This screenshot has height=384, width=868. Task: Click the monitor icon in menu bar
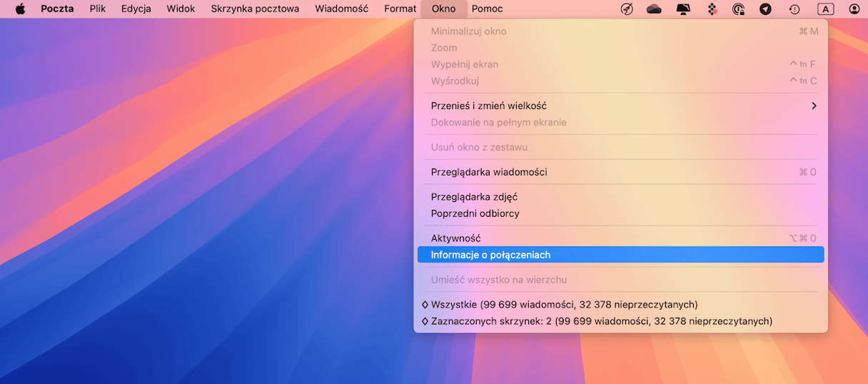click(x=683, y=9)
